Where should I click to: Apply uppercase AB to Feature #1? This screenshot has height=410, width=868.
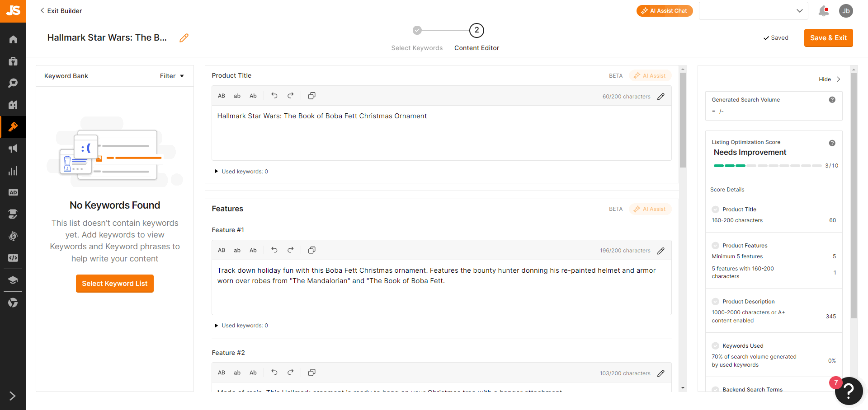pos(222,250)
